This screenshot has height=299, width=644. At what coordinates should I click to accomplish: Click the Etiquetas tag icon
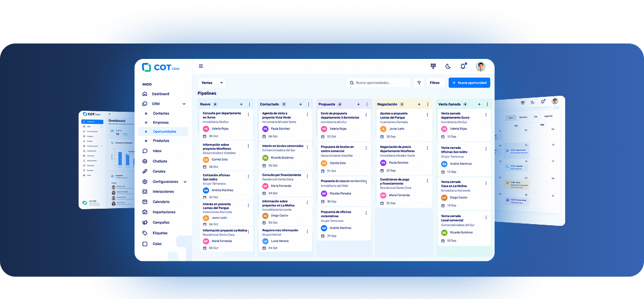pos(144,233)
